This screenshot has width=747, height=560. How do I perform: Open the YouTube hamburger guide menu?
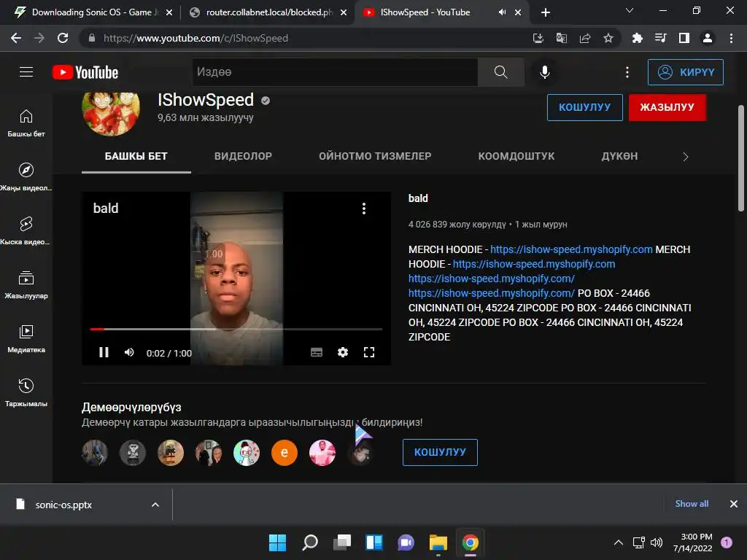(x=26, y=72)
